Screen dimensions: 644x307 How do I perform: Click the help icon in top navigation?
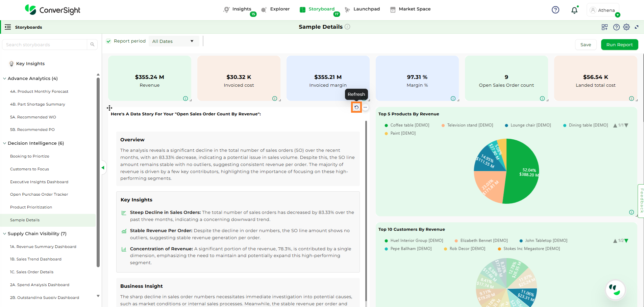tap(555, 10)
